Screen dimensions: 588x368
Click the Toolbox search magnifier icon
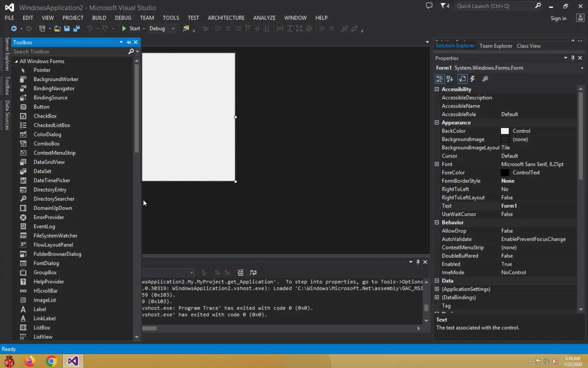coord(131,52)
